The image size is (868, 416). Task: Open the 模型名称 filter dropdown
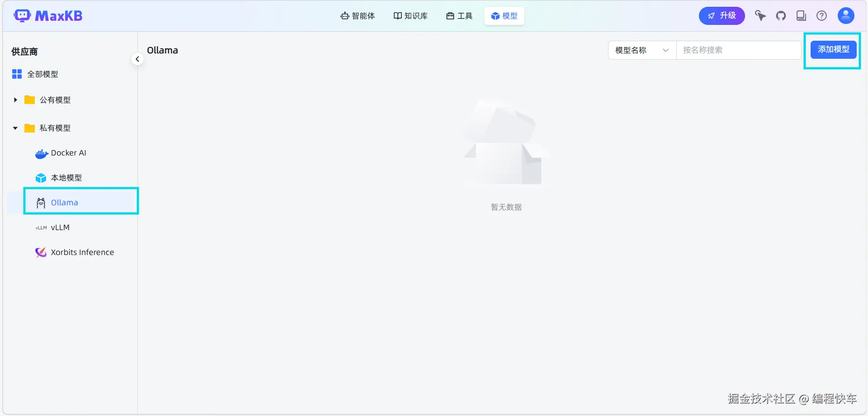(642, 50)
